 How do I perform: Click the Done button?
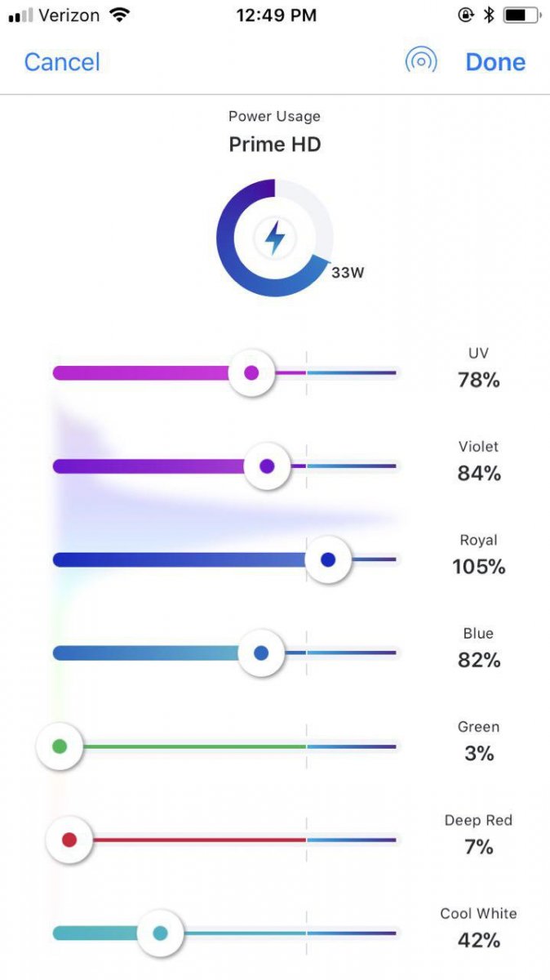point(495,62)
